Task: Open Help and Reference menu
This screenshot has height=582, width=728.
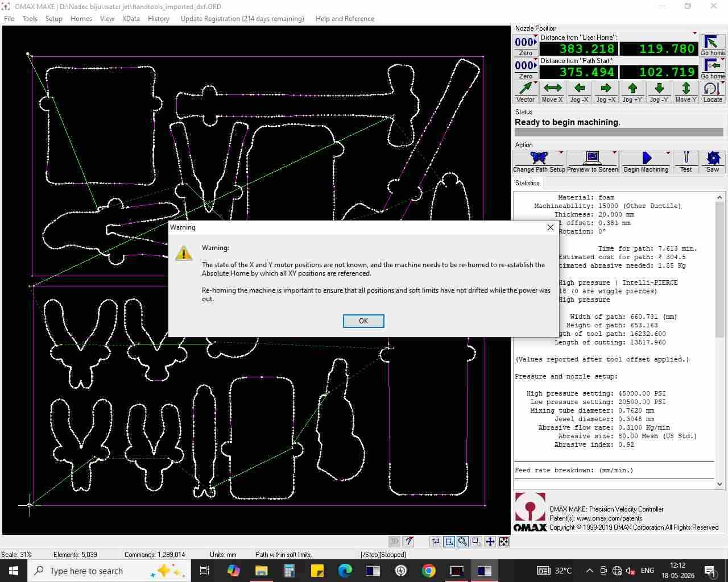Action: point(345,19)
